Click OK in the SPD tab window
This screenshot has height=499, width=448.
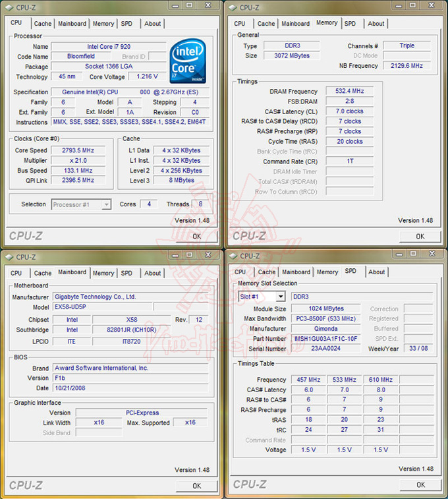point(420,484)
